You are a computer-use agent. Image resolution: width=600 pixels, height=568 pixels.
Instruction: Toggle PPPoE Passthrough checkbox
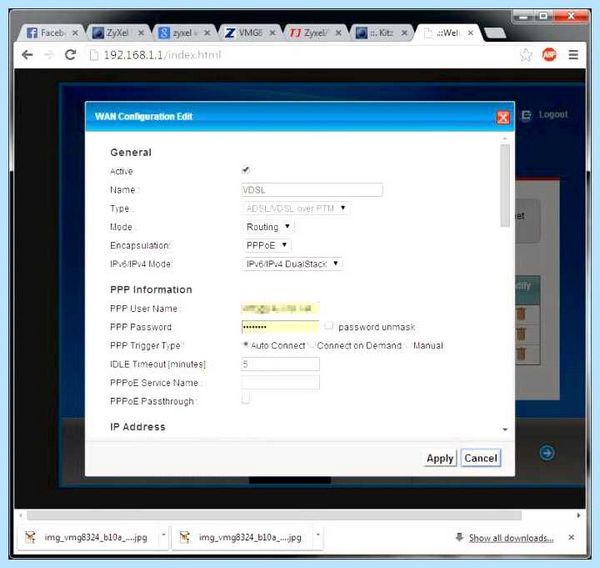click(246, 398)
